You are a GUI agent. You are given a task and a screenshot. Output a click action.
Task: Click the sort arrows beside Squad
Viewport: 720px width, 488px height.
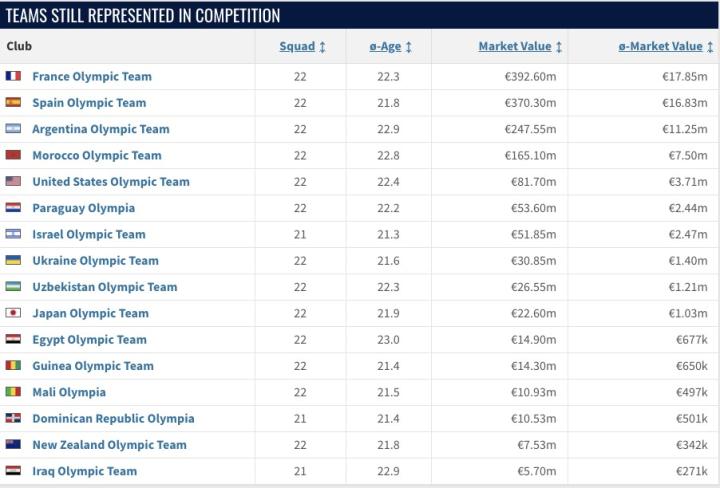(x=322, y=47)
